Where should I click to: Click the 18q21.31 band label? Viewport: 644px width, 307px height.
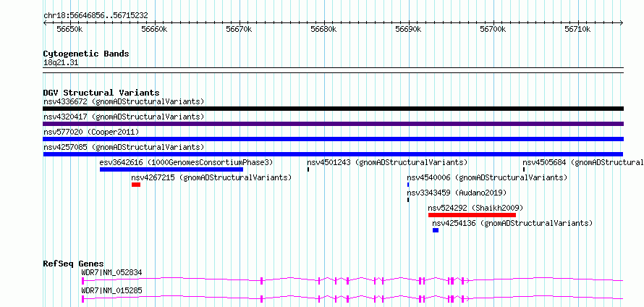tap(61, 63)
